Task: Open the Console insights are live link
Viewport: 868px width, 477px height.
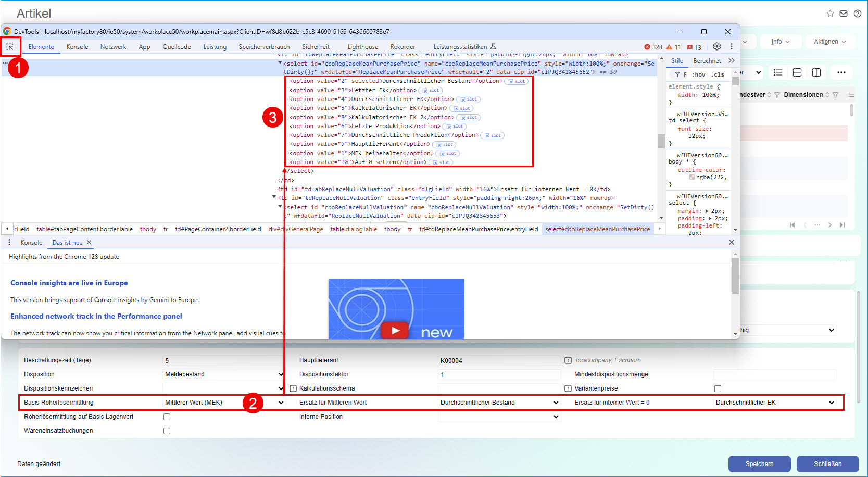Action: 69,283
